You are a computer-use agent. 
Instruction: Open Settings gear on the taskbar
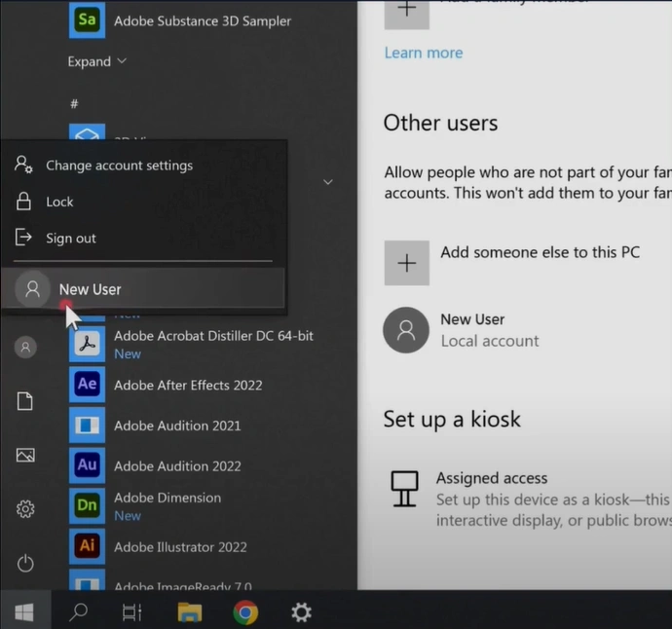tap(301, 611)
